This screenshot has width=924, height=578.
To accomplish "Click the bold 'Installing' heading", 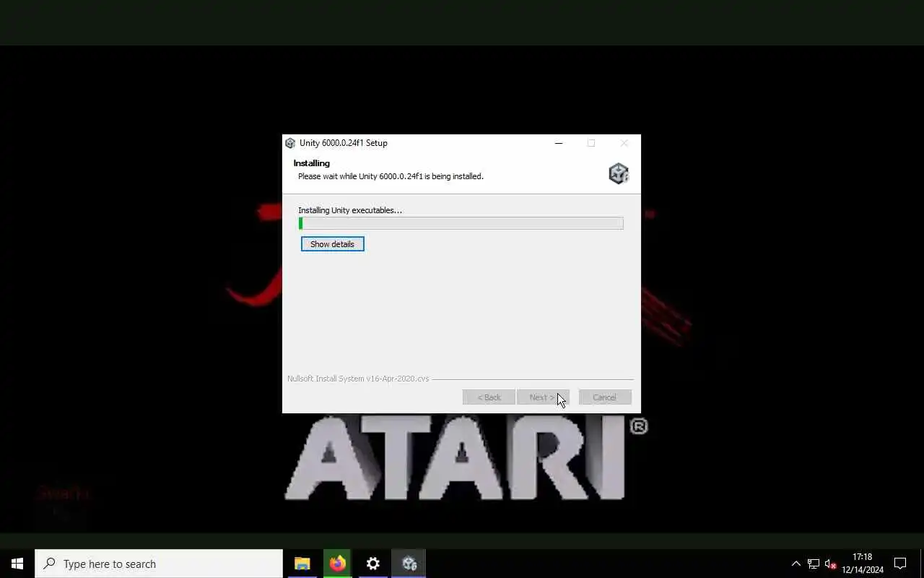I will (312, 163).
